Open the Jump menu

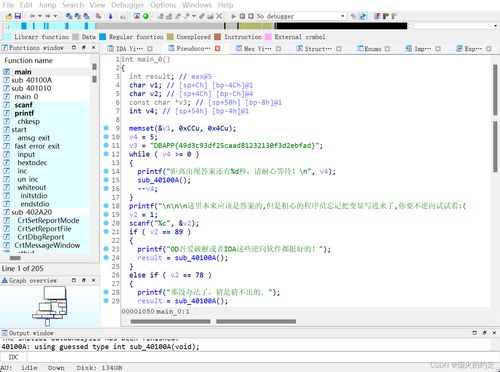coord(47,5)
